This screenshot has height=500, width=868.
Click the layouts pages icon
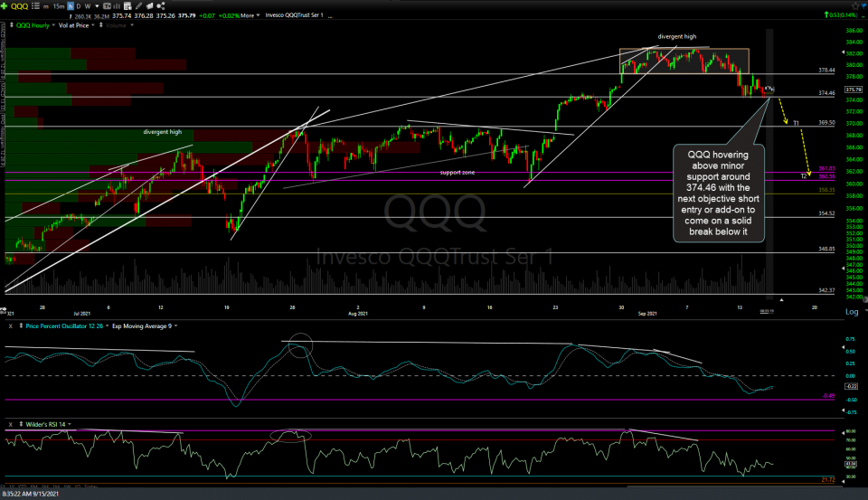coord(149,6)
